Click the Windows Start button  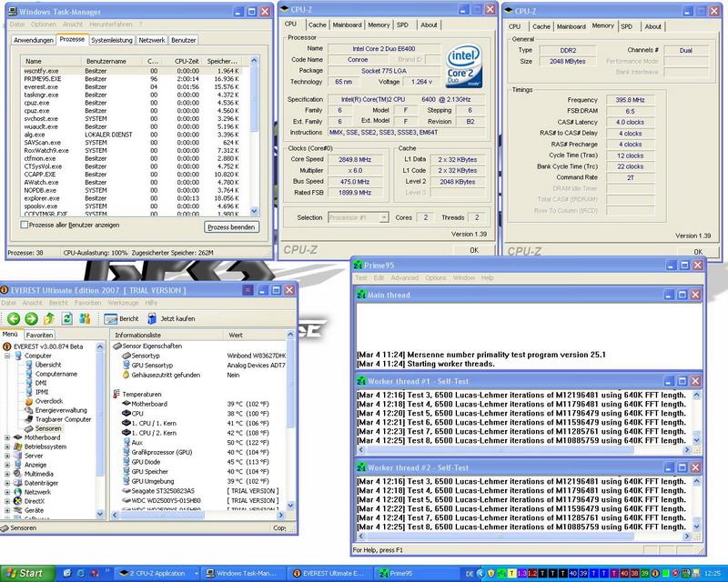tap(27, 573)
